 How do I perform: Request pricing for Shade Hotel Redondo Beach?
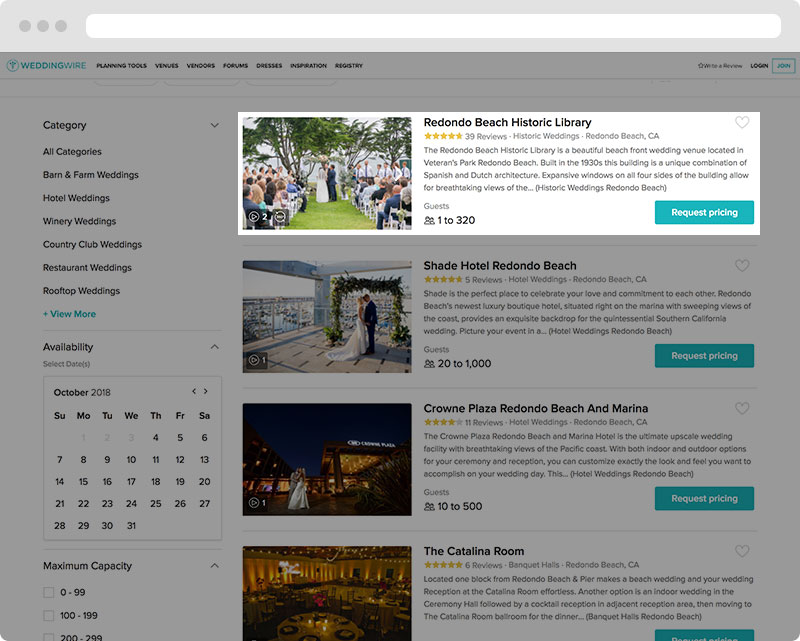pyautogui.click(x=704, y=356)
